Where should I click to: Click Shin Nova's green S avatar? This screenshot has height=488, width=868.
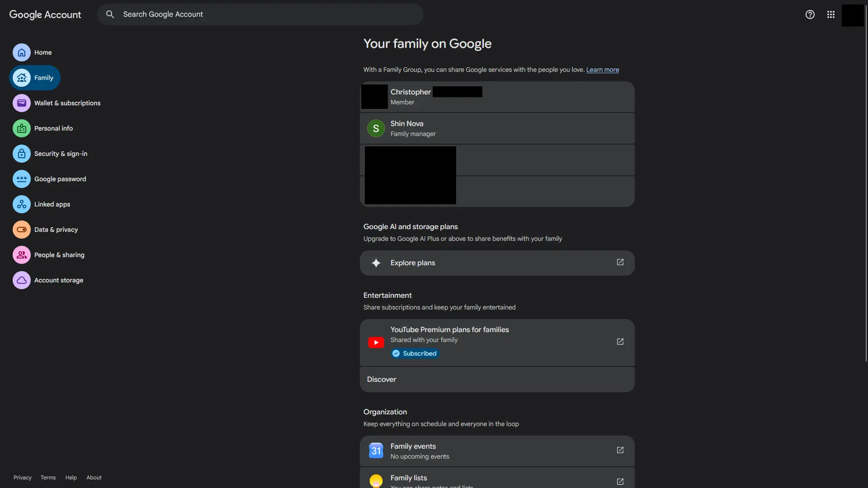click(376, 128)
